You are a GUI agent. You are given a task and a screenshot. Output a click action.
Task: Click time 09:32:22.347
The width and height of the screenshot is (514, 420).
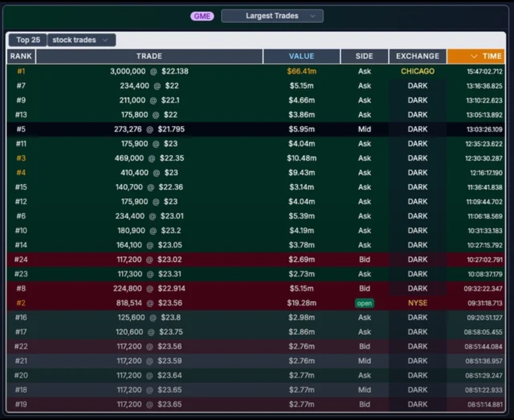pos(483,289)
